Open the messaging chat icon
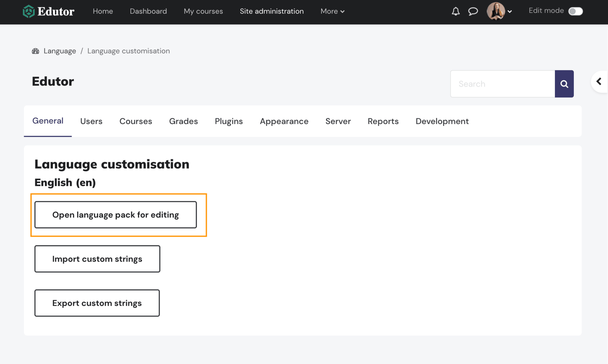The height and width of the screenshot is (364, 608). pyautogui.click(x=473, y=11)
